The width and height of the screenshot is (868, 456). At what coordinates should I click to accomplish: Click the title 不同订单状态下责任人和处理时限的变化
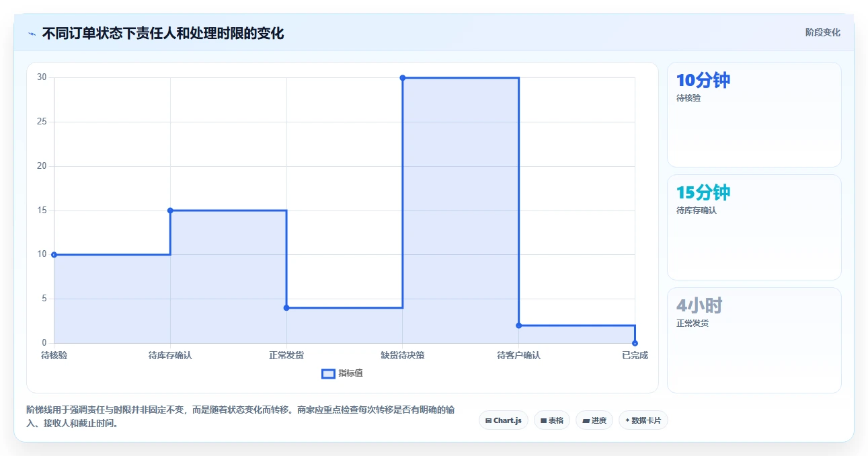(163, 33)
